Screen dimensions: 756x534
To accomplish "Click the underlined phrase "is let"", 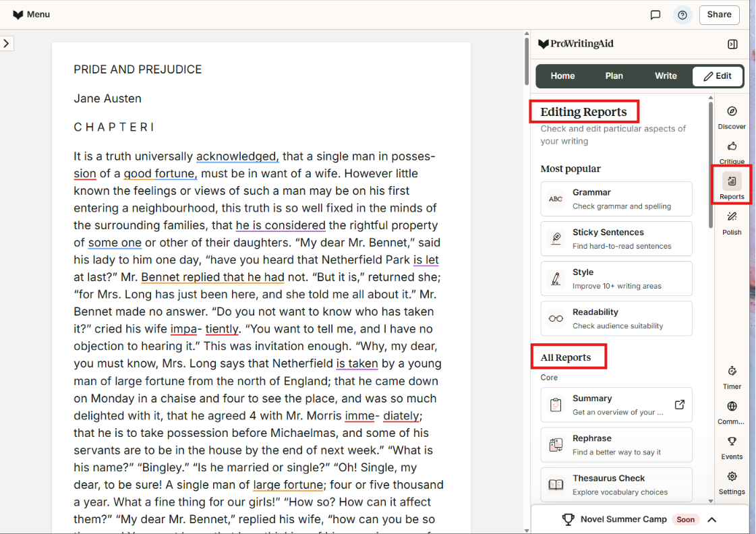I will (426, 260).
